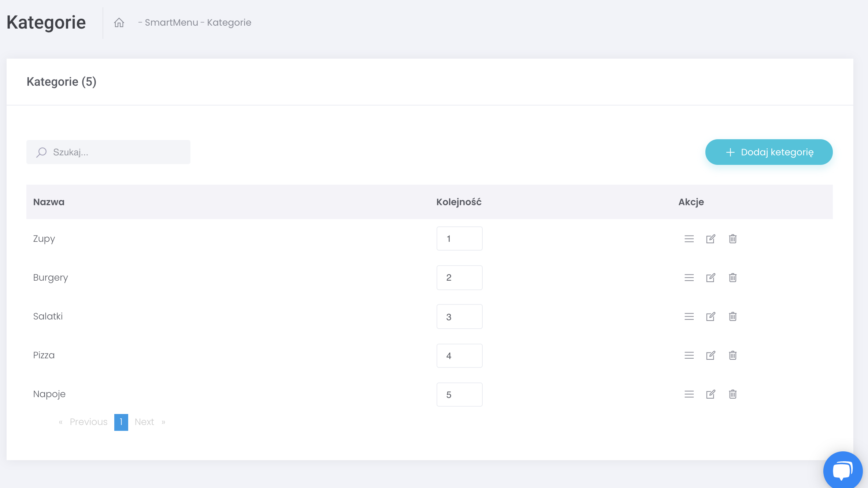Open the chat bubble widget
Viewport: 868px width, 488px height.
[x=842, y=470]
